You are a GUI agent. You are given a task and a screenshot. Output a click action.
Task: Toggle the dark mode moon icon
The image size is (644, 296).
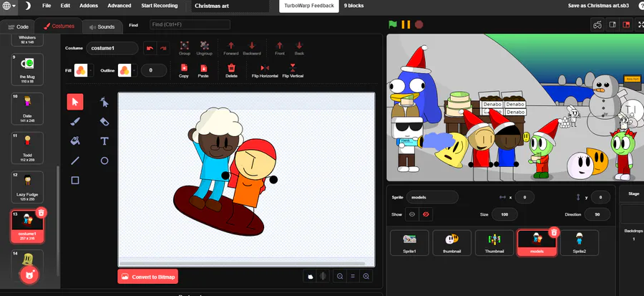[27, 6]
